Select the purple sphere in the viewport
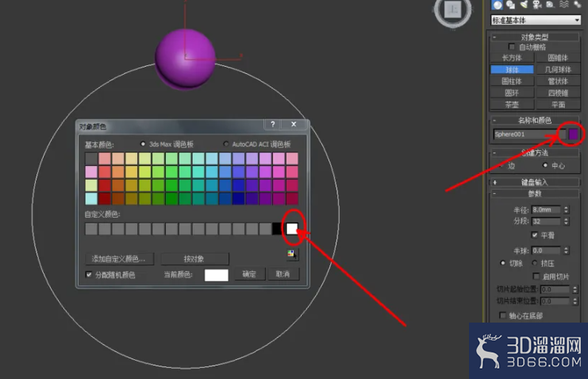 tap(185, 60)
